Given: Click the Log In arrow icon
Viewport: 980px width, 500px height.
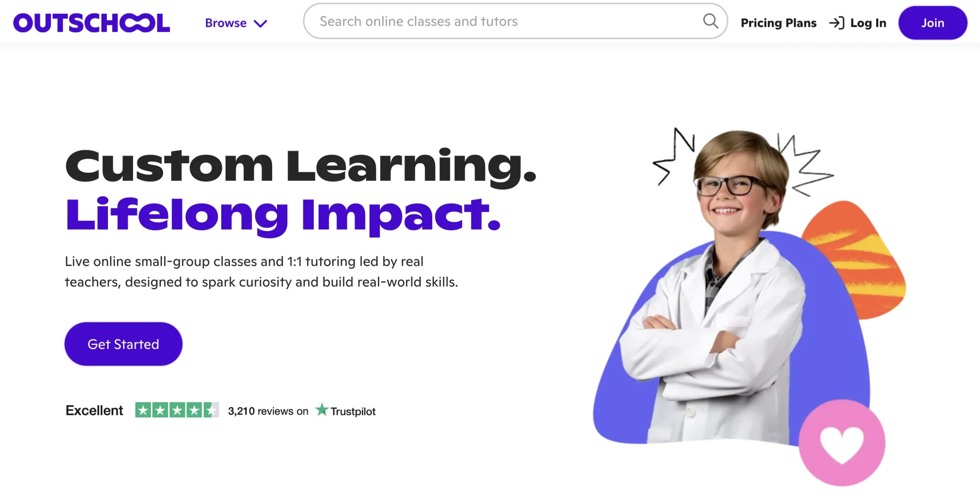Looking at the screenshot, I should (836, 23).
